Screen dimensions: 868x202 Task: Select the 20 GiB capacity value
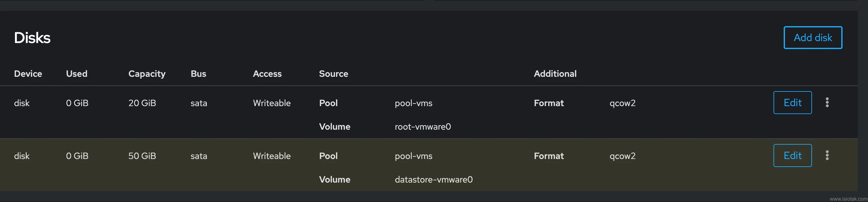142,103
